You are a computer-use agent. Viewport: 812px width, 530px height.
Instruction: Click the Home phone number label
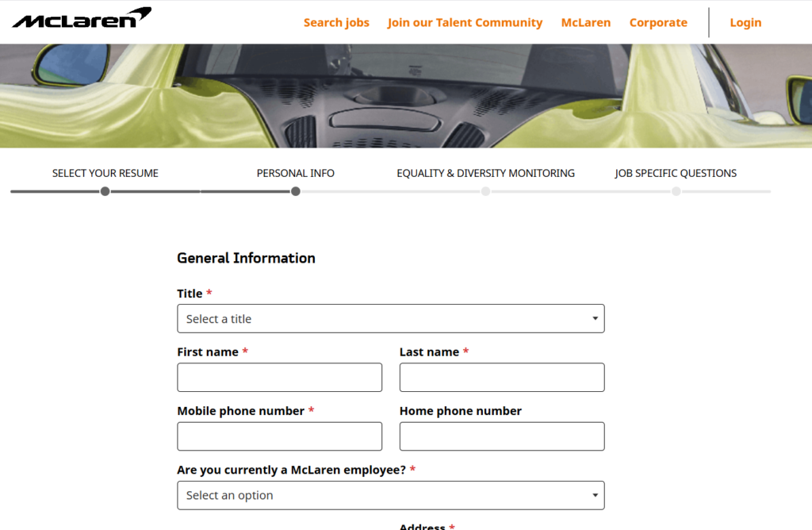point(461,411)
